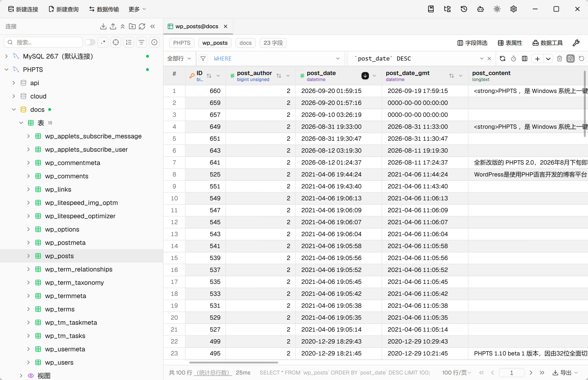Click the 表属性 button

(x=510, y=43)
